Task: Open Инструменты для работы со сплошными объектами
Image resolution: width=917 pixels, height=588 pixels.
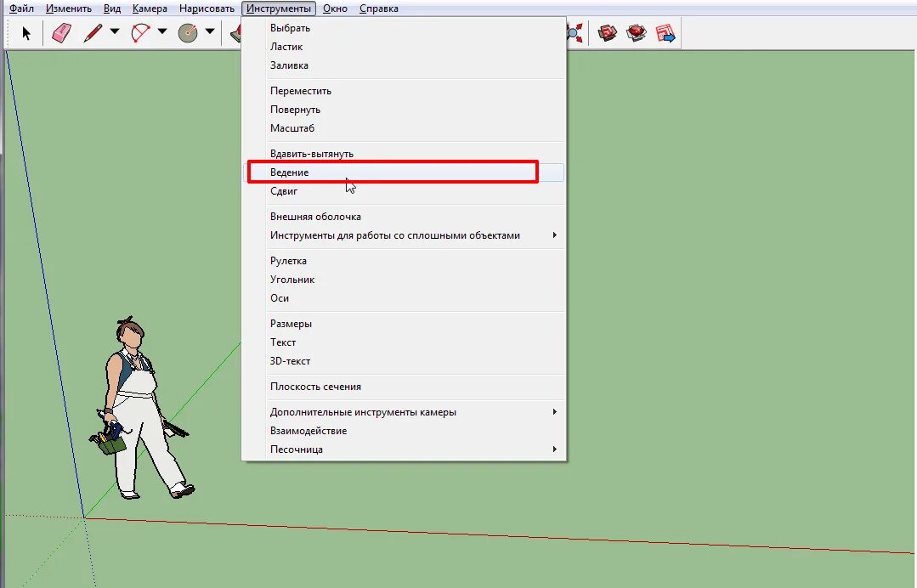Action: [x=404, y=235]
